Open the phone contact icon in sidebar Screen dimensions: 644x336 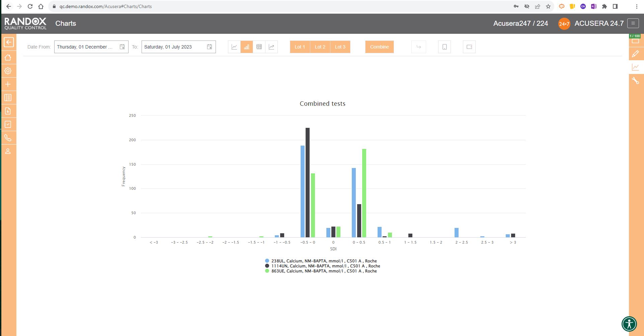(x=8, y=138)
